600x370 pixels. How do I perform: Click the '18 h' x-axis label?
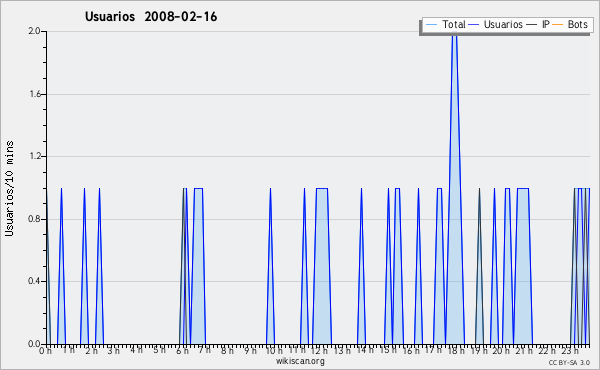tap(456, 351)
